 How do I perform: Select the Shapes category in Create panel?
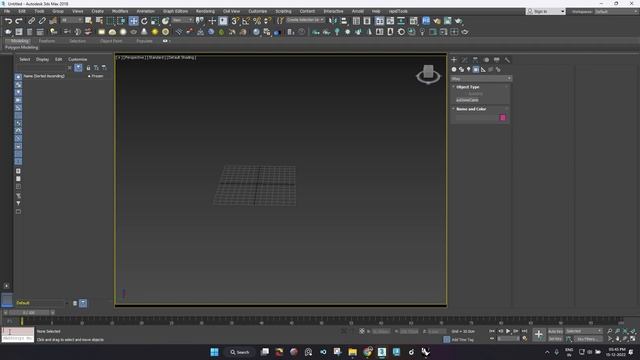point(461,69)
